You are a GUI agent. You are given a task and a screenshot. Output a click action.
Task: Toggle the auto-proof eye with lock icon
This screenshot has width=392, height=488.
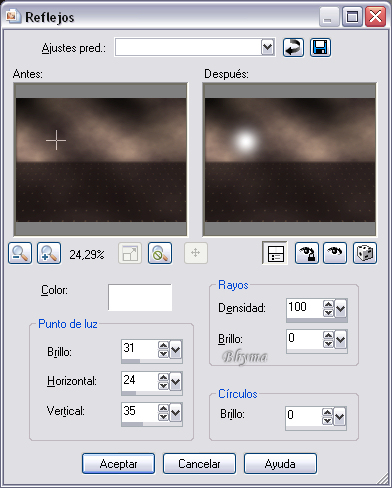pyautogui.click(x=307, y=253)
